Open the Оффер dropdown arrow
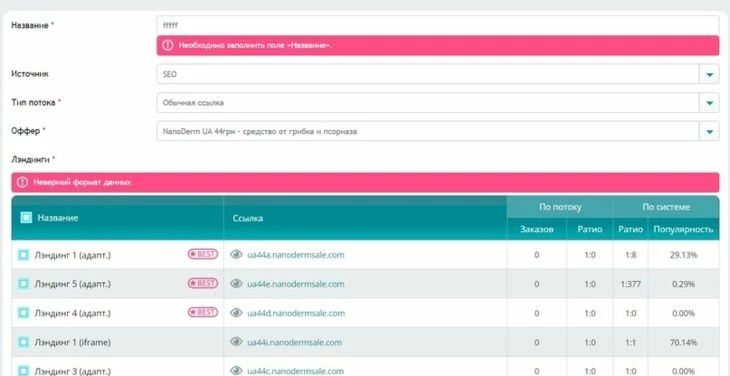730x376 pixels. [x=709, y=131]
